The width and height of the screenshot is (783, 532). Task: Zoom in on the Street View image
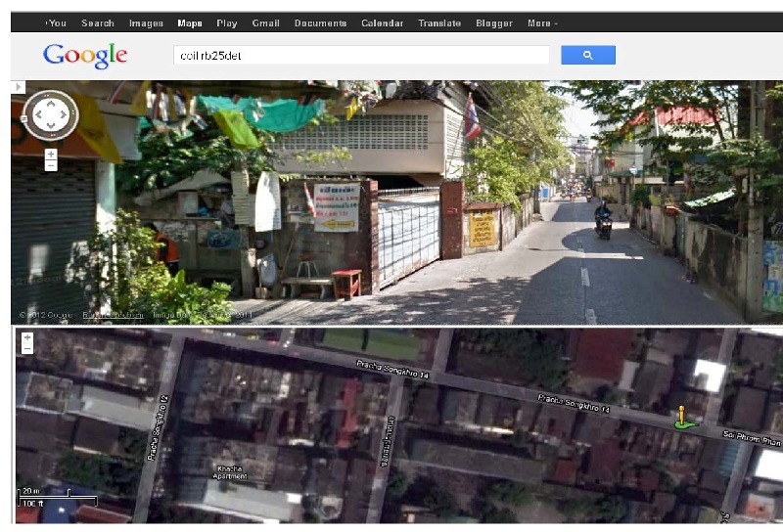(51, 154)
